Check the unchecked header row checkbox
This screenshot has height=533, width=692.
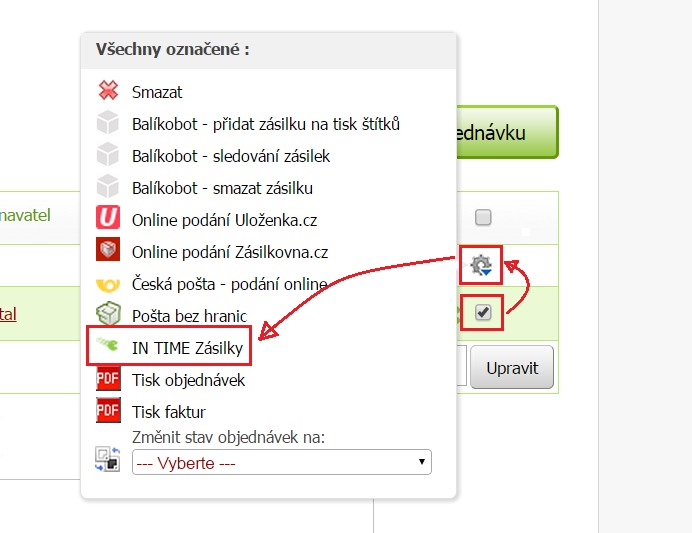(483, 217)
